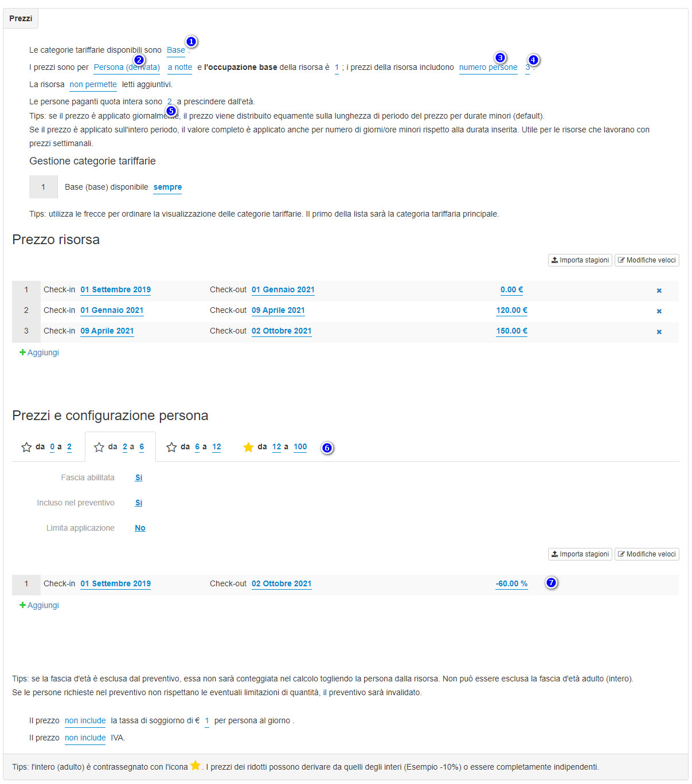This screenshot has width=692, height=784.
Task: Edit check-in date 01 Gennaio 2021
Action: click(112, 310)
